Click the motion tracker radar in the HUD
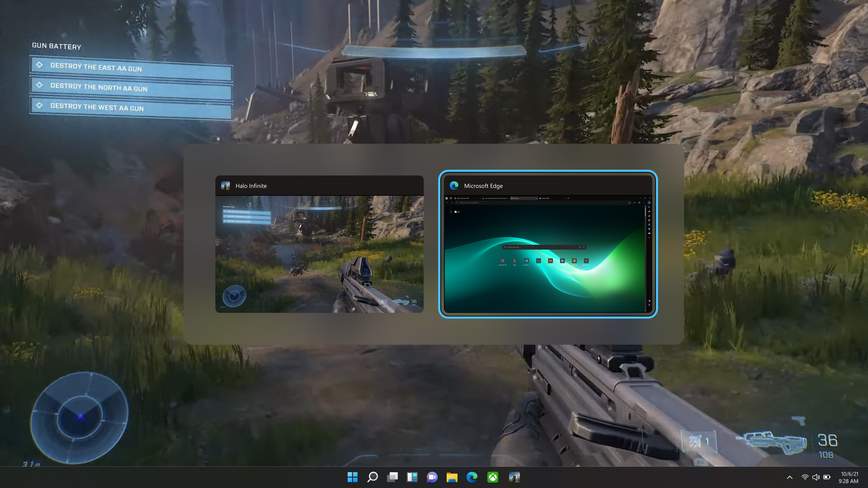The width and height of the screenshot is (868, 488). click(x=80, y=418)
